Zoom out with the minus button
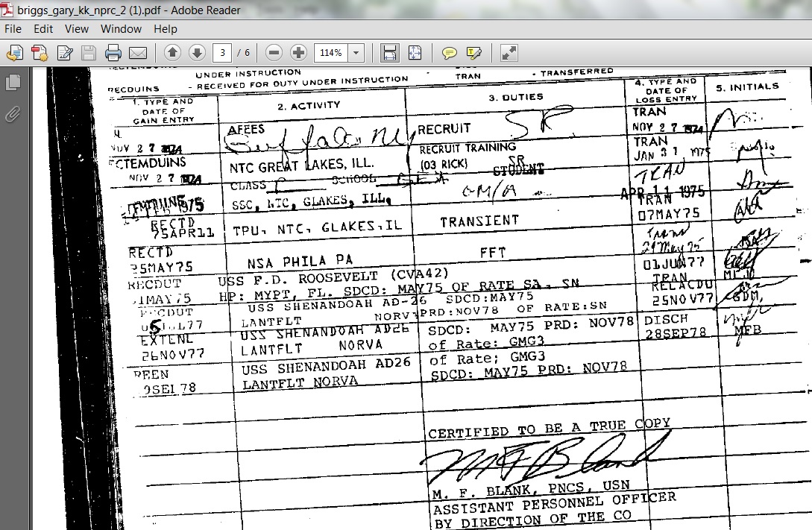The width and height of the screenshot is (812, 530). 274,53
